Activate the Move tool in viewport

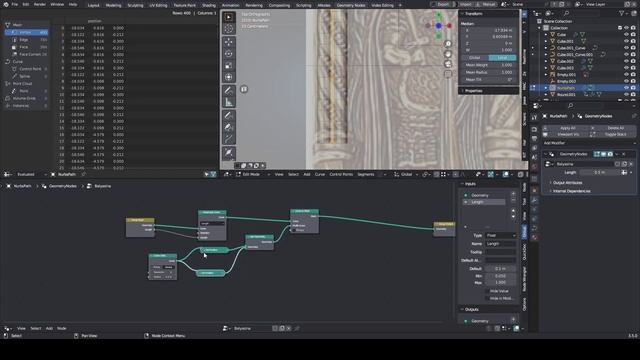pos(229,42)
